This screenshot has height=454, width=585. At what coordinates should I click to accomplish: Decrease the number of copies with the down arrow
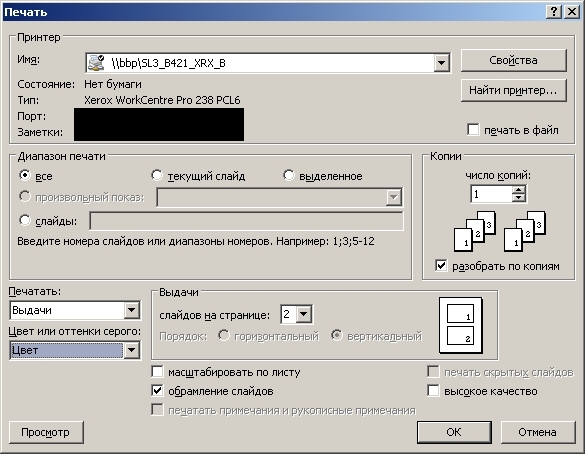click(519, 198)
